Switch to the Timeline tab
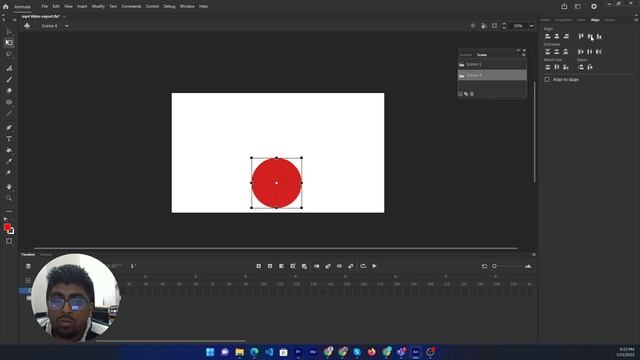The image size is (640, 360). pos(28,255)
